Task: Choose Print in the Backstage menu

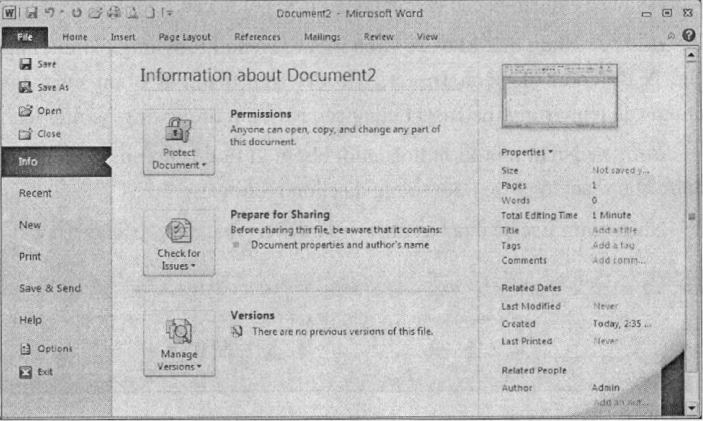Action: (30, 257)
